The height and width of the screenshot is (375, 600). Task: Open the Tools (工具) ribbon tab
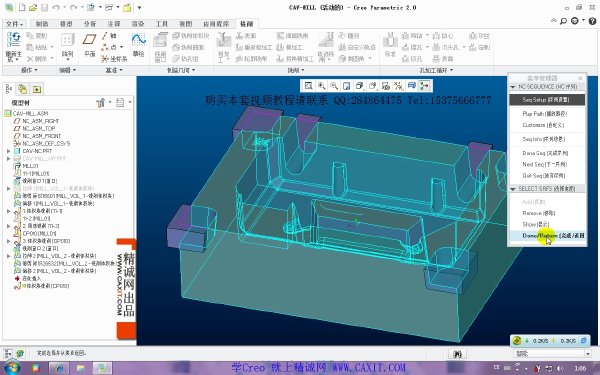pyautogui.click(x=161, y=24)
